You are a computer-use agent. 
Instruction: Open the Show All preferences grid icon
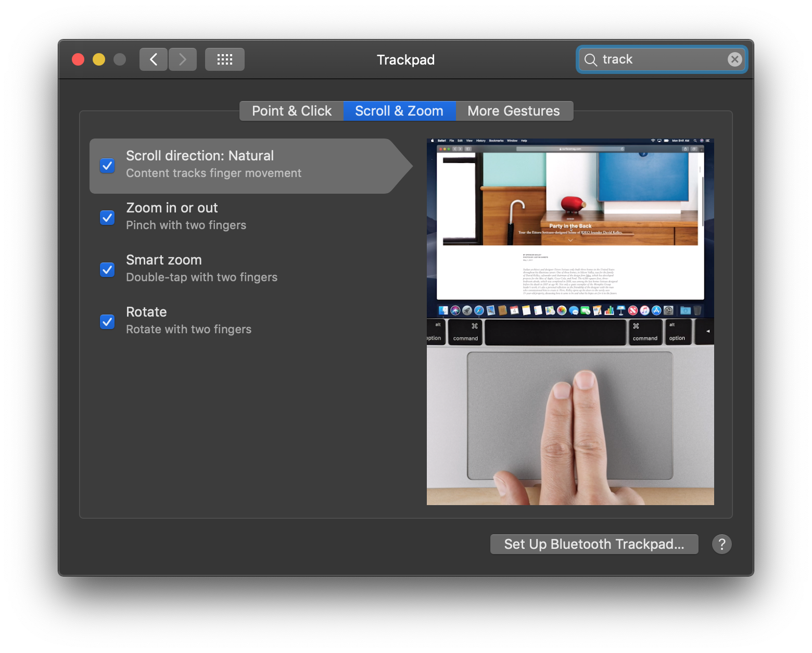(x=224, y=59)
